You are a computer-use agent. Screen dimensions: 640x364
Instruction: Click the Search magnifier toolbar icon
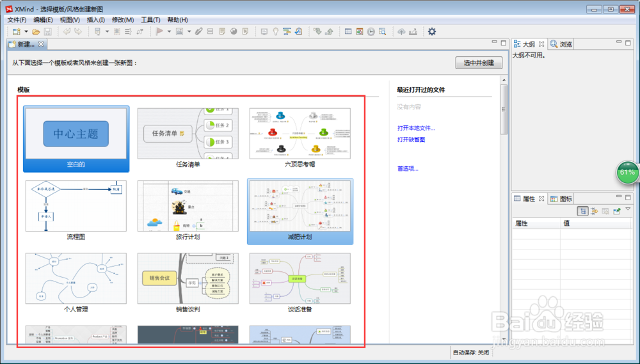coord(383,31)
